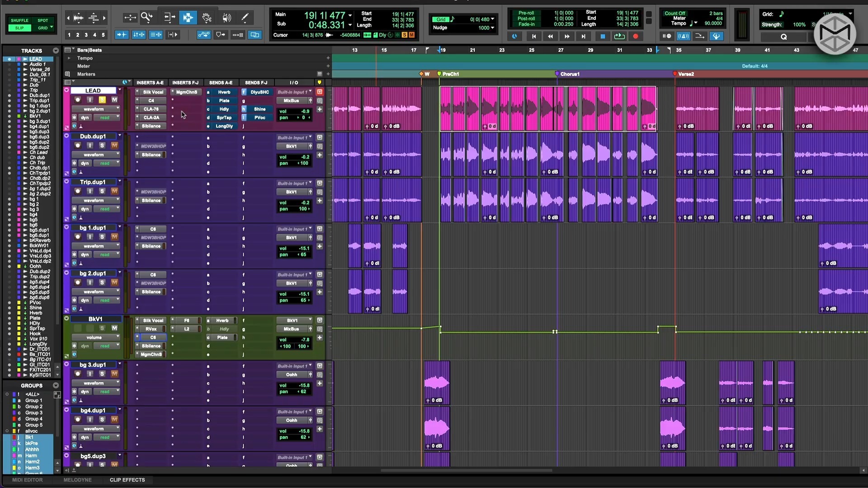The image size is (868, 488).
Task: Click the Fast Forward transport button
Action: (567, 36)
